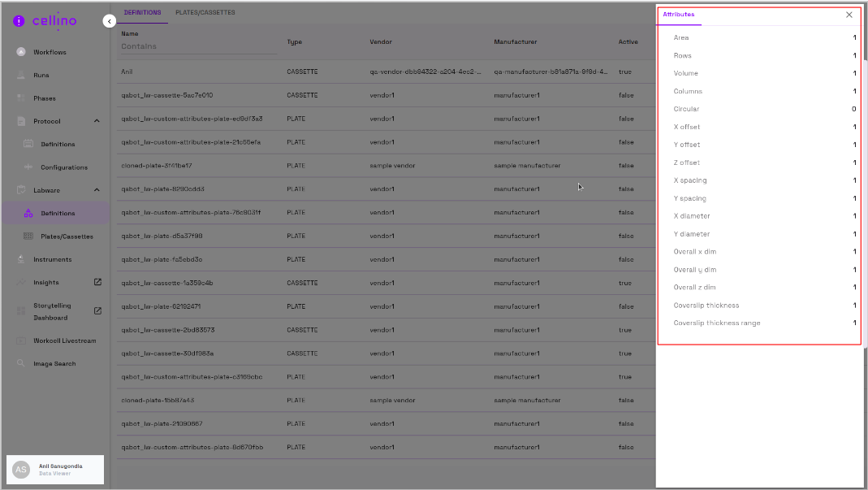Close the Attributes panel

click(x=849, y=15)
